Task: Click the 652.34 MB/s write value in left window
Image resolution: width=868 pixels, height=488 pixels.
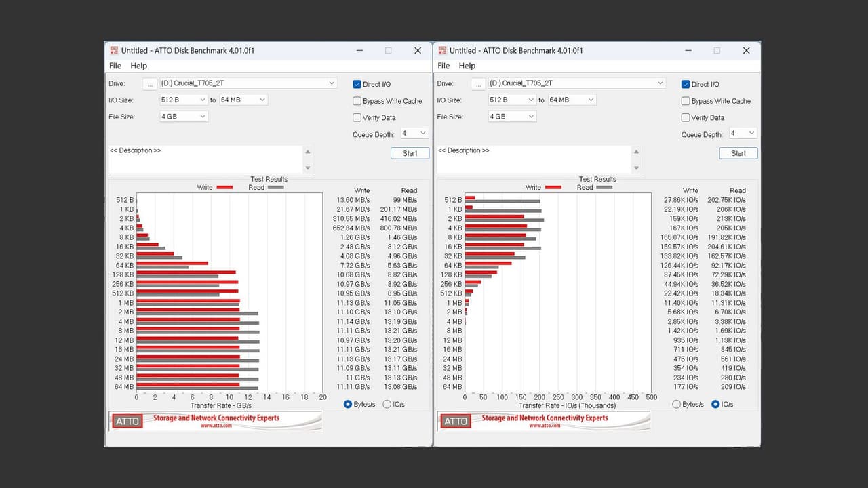Action: (x=352, y=228)
